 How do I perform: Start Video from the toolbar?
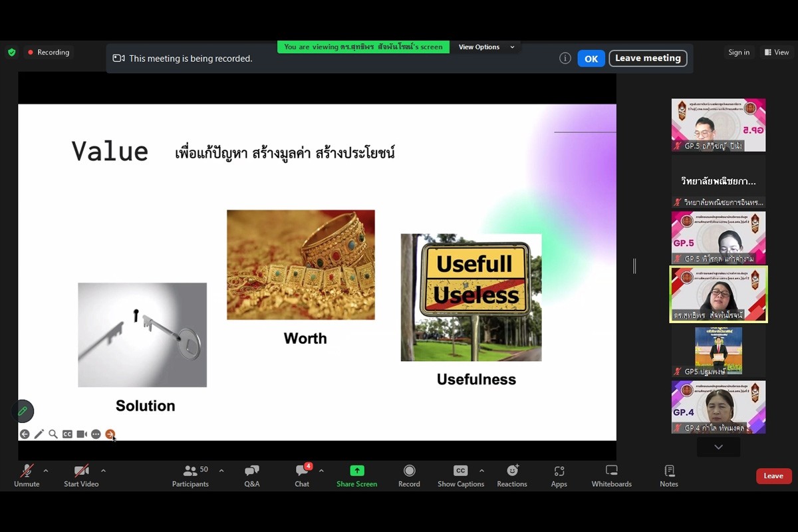tap(81, 475)
